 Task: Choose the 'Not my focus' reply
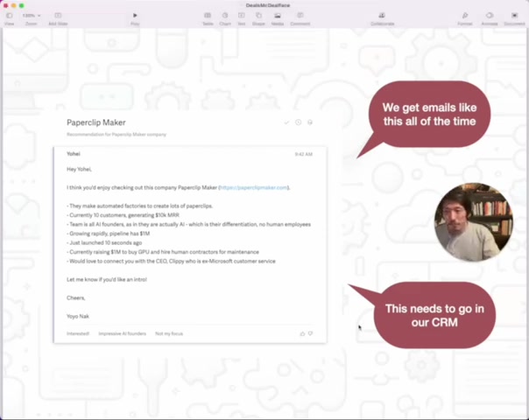point(169,333)
